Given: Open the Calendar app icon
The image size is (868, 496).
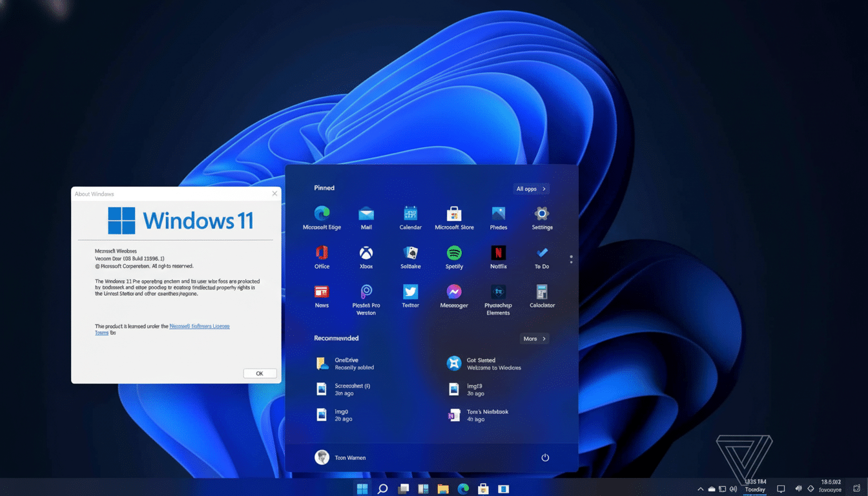Looking at the screenshot, I should 410,214.
